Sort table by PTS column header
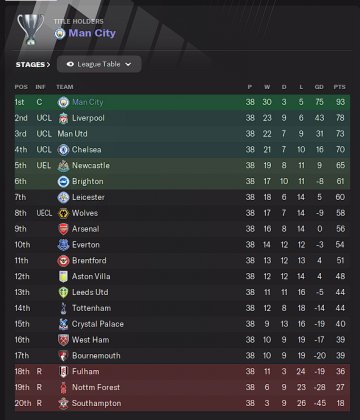The height and width of the screenshot is (420, 360). click(x=340, y=87)
